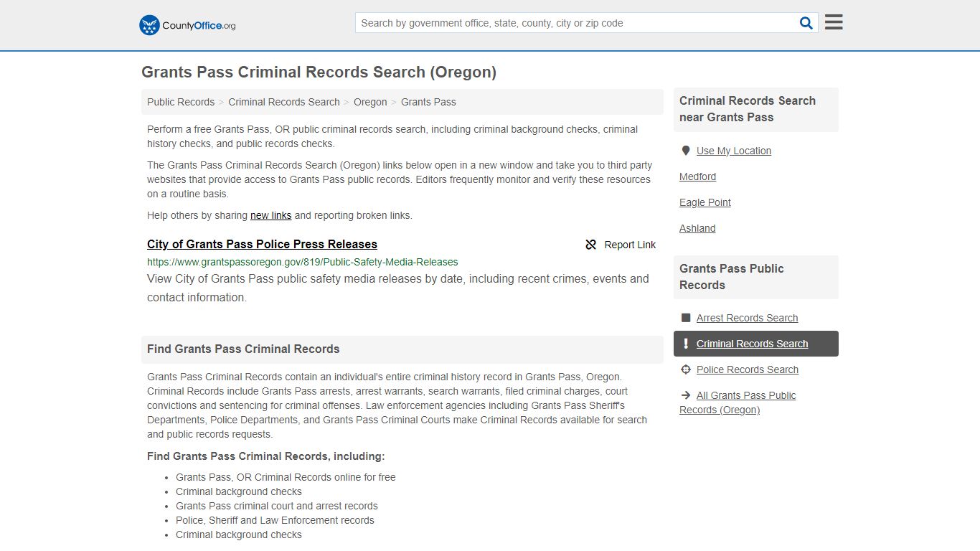Open Eagle Point link

point(705,202)
